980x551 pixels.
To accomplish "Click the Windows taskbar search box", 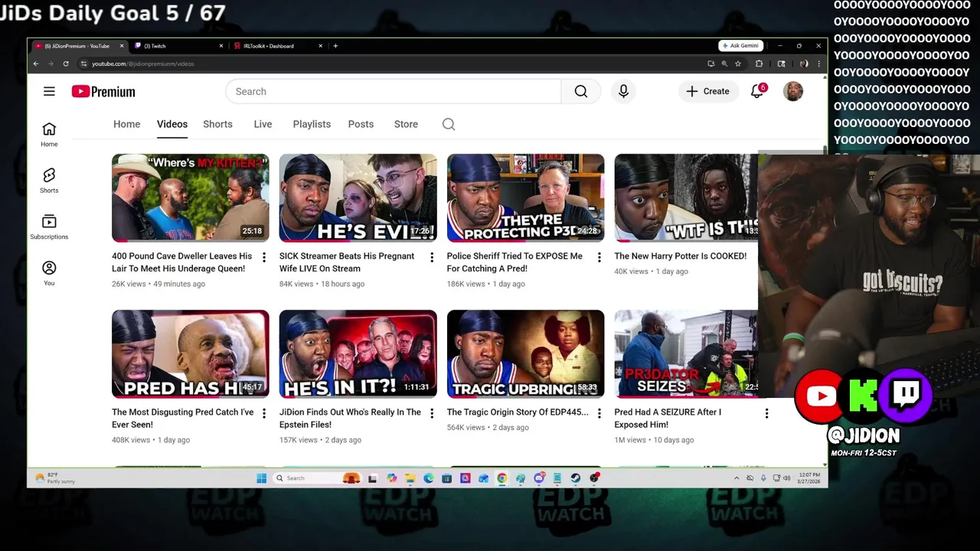I will pyautogui.click(x=318, y=478).
